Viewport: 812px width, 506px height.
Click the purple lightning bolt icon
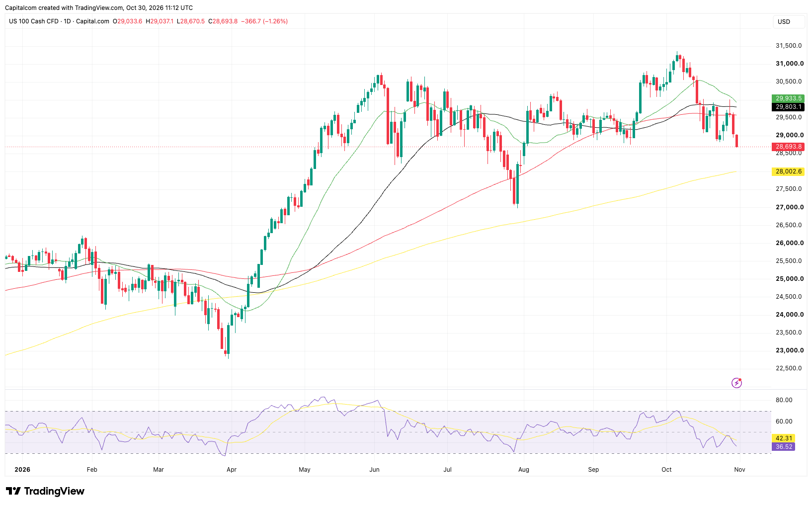point(736,383)
